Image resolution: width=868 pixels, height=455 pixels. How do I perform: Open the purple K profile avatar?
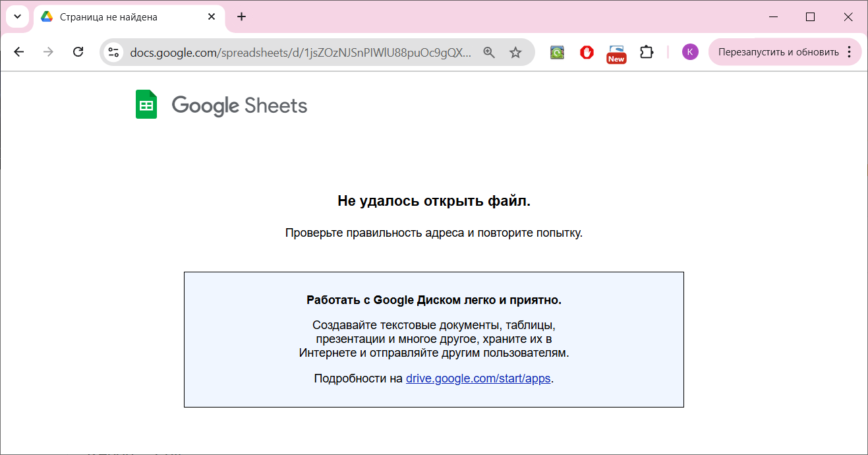(x=690, y=52)
